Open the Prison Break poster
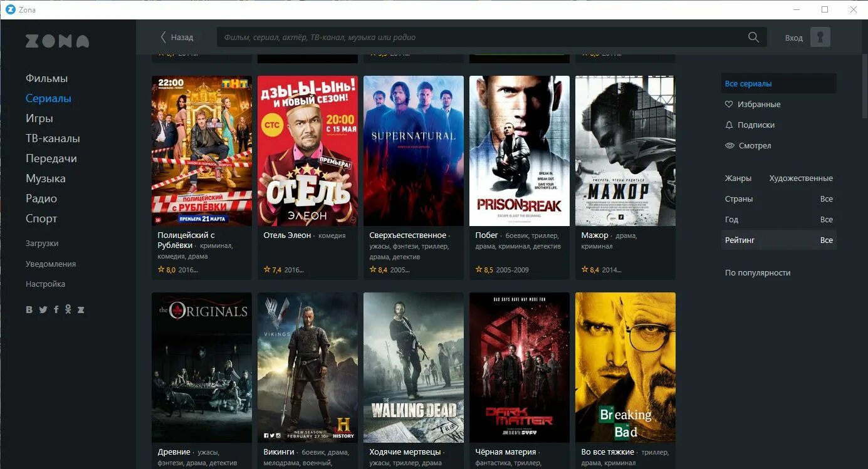 520,151
